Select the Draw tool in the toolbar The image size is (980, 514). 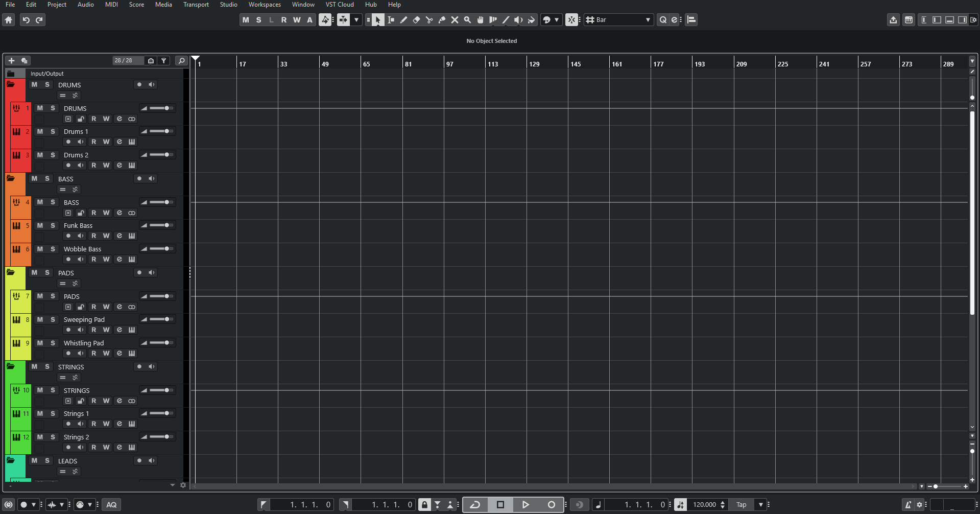403,20
